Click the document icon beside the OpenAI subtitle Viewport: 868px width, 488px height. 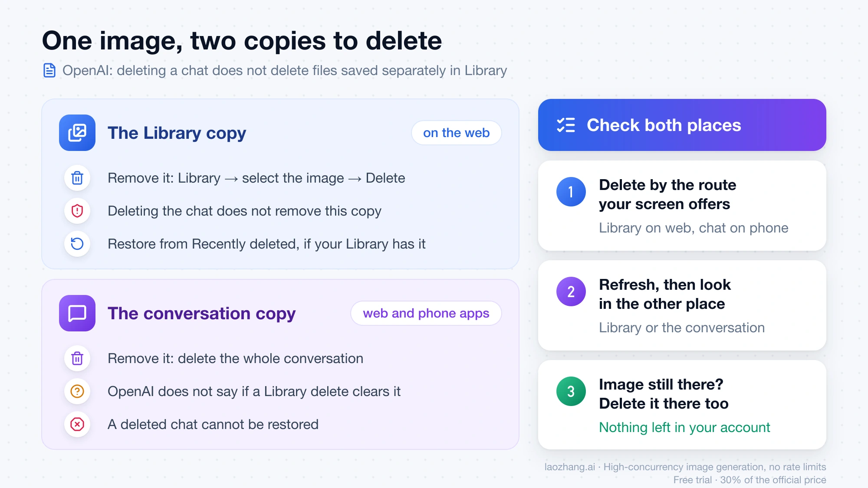[x=49, y=70]
